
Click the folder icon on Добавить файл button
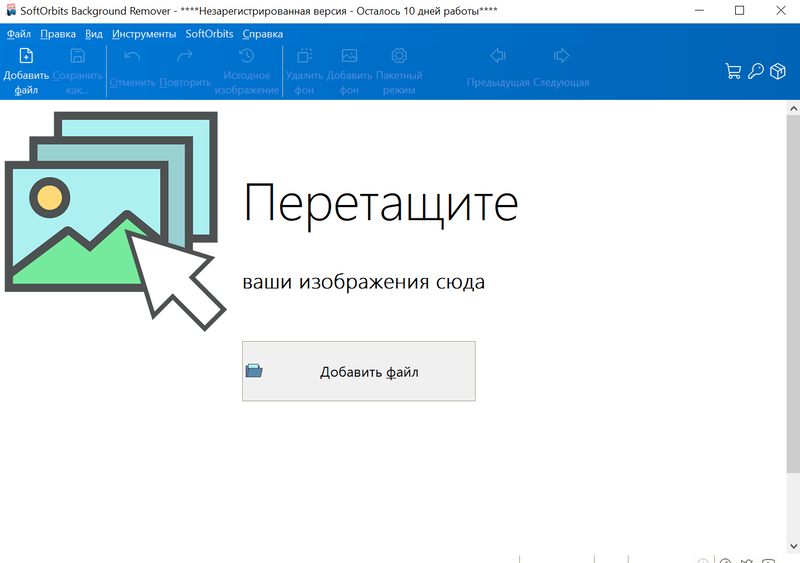[x=254, y=371]
